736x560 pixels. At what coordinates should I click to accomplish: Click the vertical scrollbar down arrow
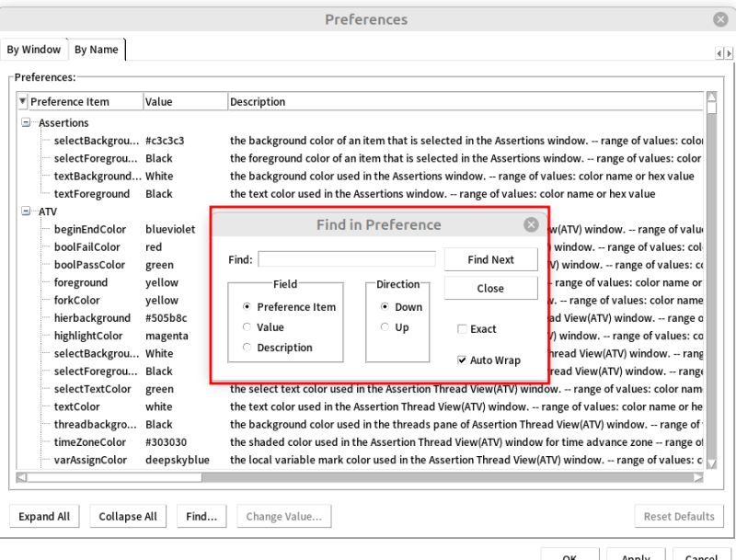click(711, 463)
